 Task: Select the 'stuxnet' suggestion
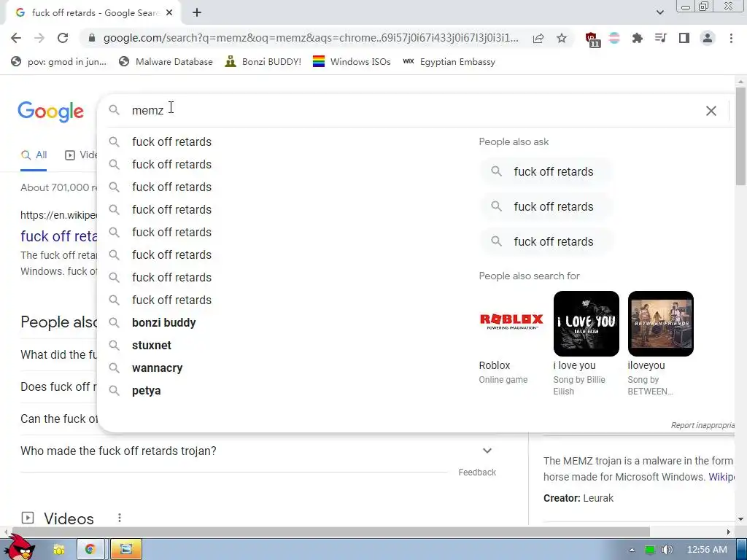coord(152,345)
